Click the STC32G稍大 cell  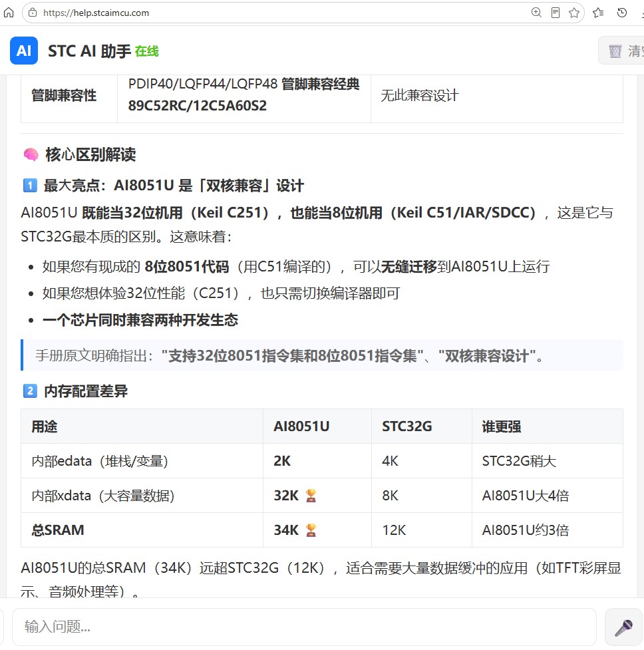click(x=548, y=461)
